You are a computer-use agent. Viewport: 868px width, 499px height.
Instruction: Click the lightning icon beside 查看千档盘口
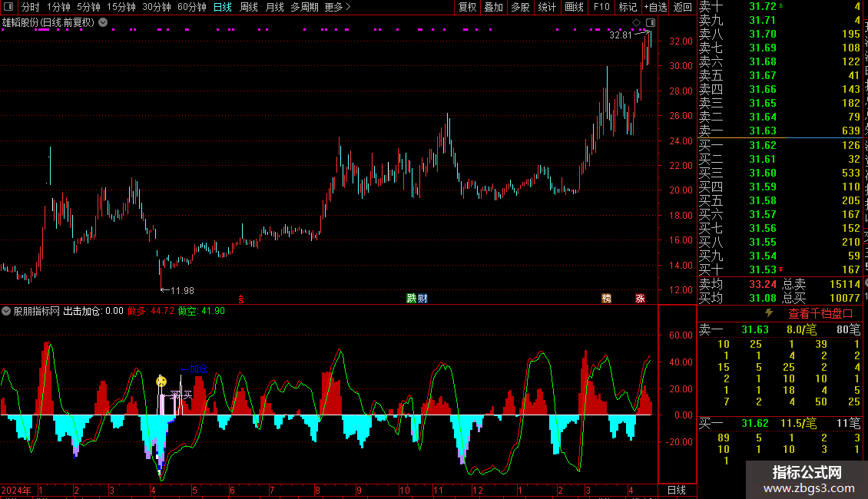pos(769,313)
